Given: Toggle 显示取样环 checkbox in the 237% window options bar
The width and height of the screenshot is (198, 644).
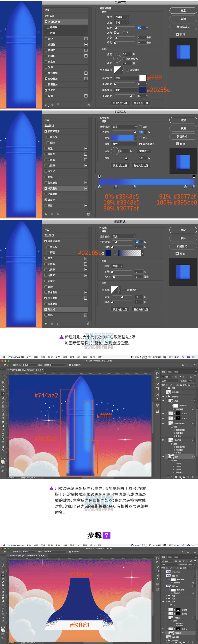Looking at the screenshot, I should (70, 365).
